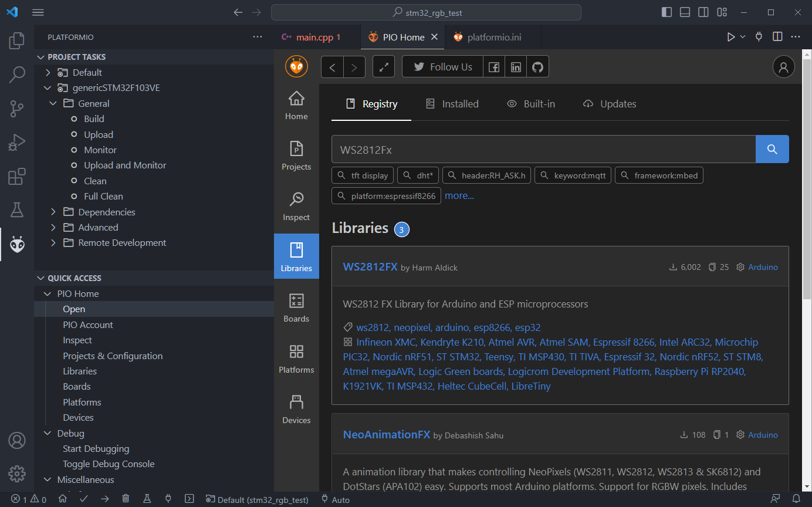The image size is (812, 507).
Task: Click the 'tft display' search suggestion
Action: tap(363, 175)
